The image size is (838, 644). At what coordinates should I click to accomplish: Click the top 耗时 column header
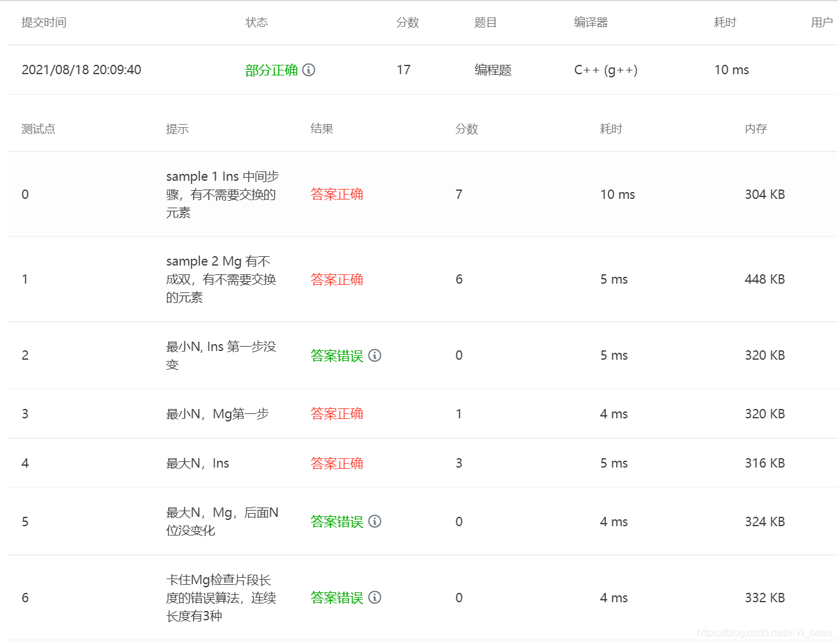(x=725, y=22)
